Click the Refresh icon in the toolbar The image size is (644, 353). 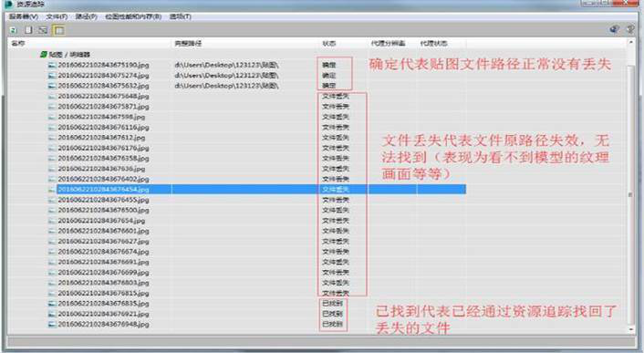coord(14,30)
